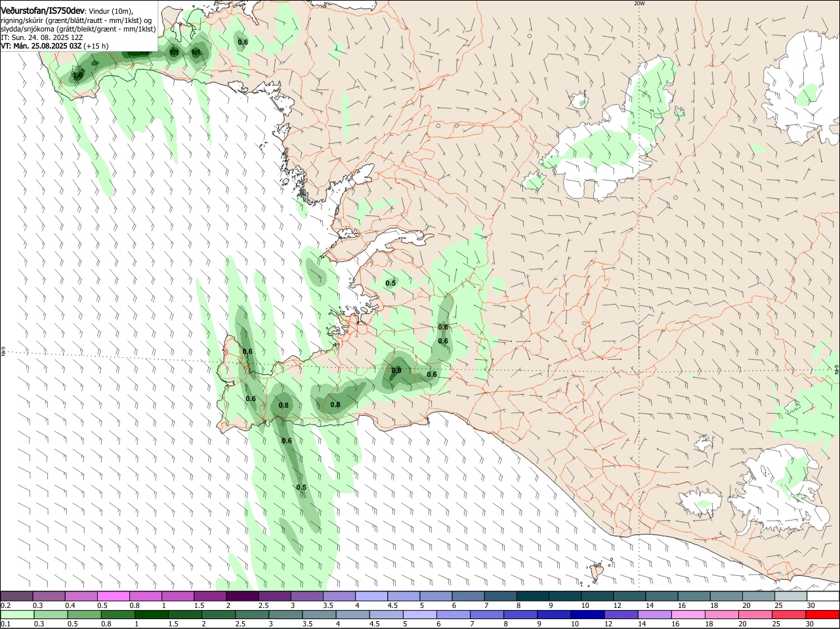Click the '0.9' precipitation value on the map
The height and width of the screenshot is (629, 840).
[x=396, y=370]
